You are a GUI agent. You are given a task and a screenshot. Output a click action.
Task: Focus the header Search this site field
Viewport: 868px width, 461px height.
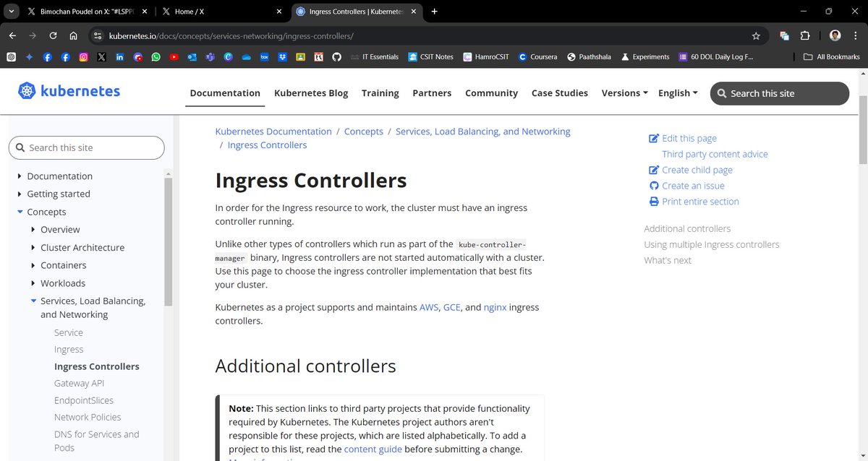click(x=780, y=93)
